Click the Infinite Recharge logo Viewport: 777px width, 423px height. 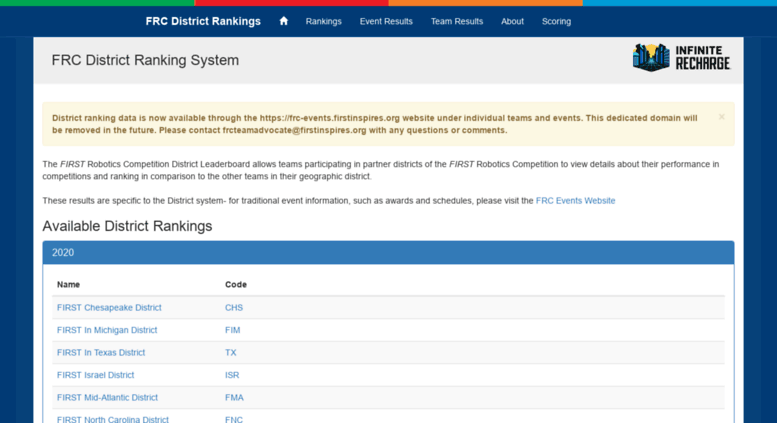[x=681, y=58]
